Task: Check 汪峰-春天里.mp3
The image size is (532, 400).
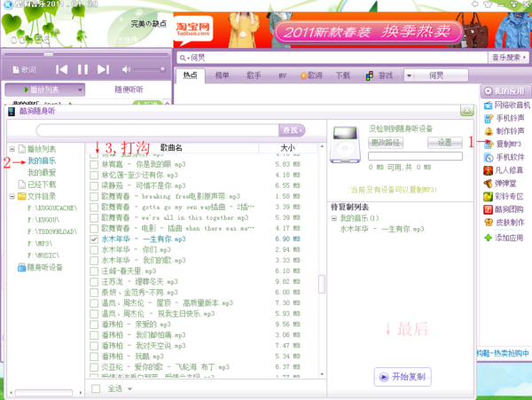Action: pyautogui.click(x=94, y=271)
